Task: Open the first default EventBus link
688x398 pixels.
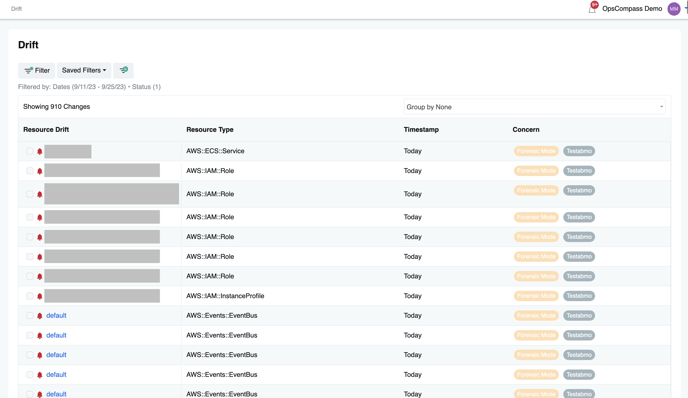Action: [x=56, y=316]
